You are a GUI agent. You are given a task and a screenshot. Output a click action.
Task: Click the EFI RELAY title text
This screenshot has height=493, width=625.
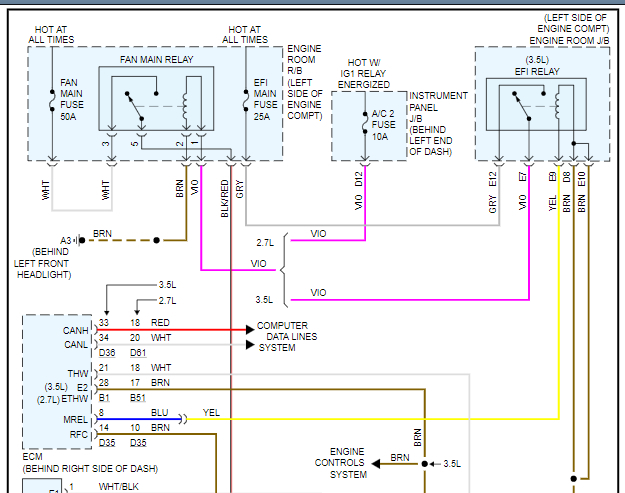[537, 70]
